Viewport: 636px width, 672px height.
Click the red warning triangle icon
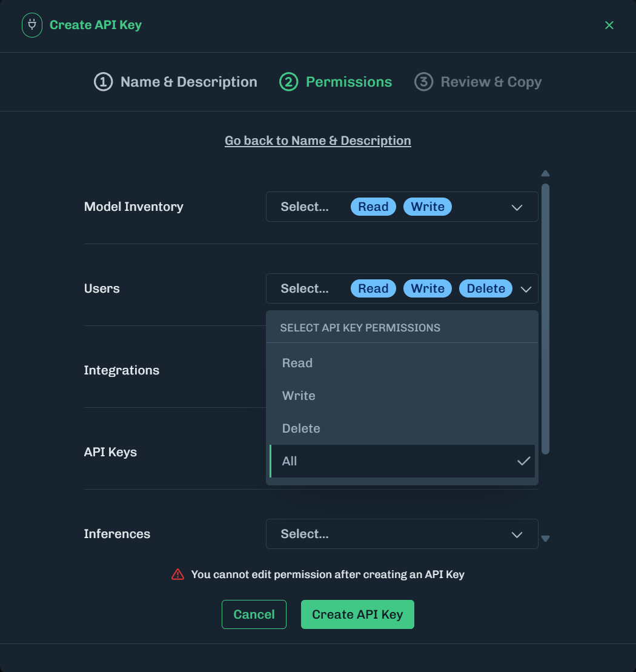[177, 574]
